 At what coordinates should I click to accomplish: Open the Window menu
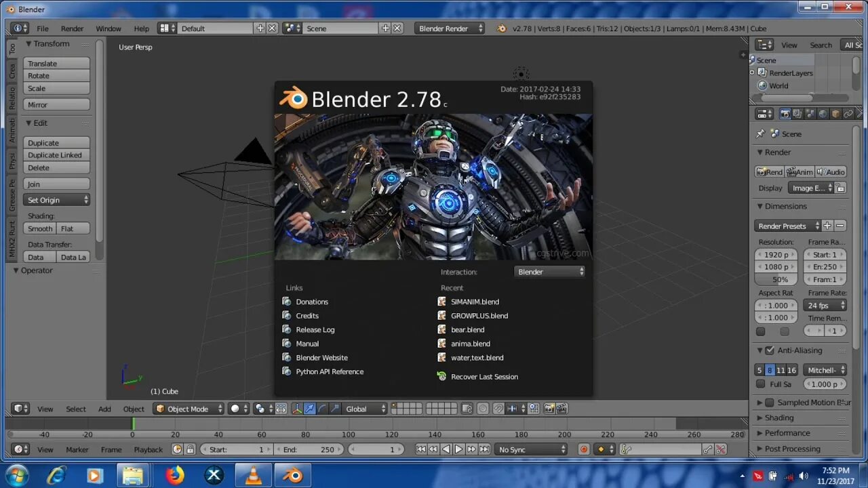point(108,28)
